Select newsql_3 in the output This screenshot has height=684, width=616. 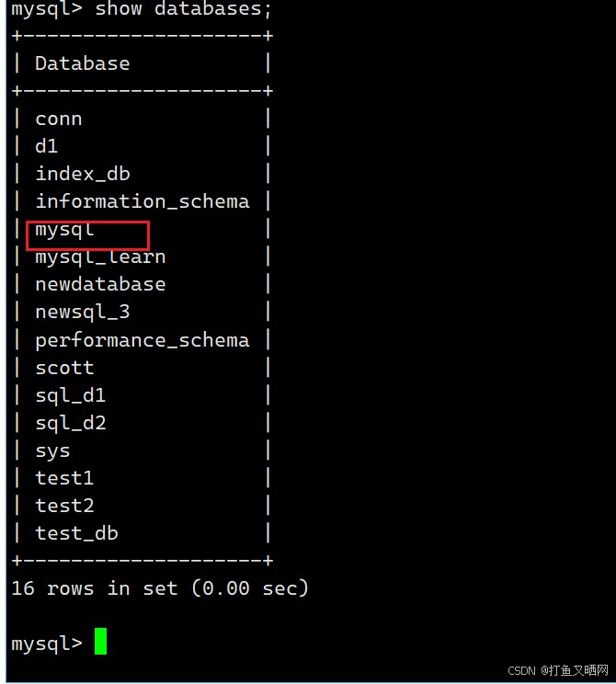click(83, 313)
